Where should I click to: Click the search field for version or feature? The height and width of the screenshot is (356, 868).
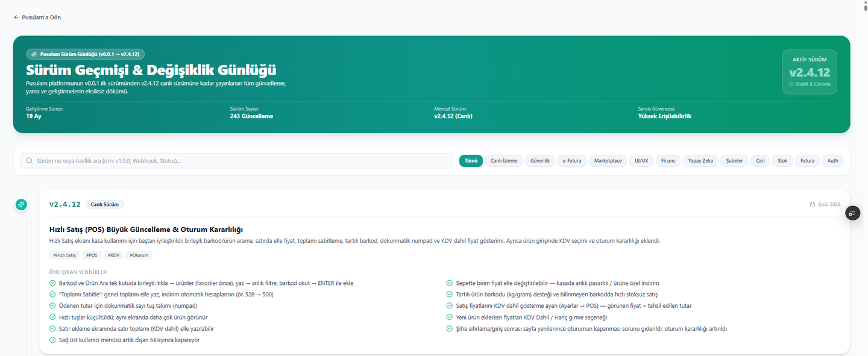pyautogui.click(x=236, y=161)
